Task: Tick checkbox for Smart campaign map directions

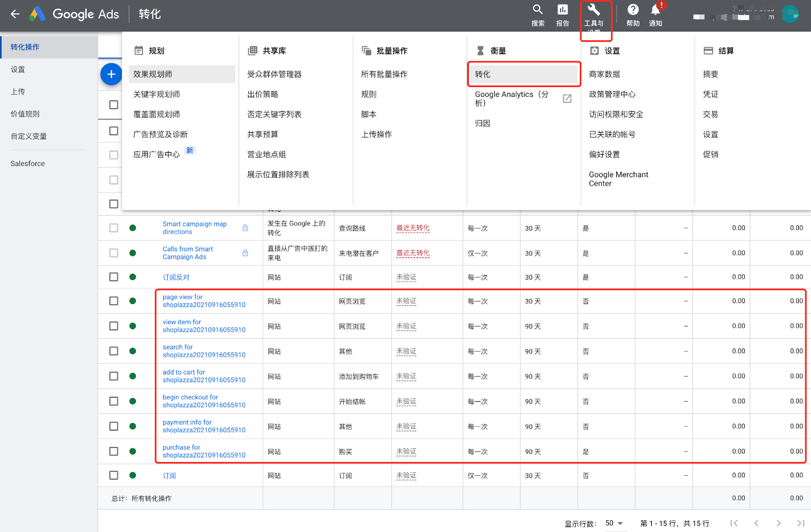Action: (x=114, y=228)
